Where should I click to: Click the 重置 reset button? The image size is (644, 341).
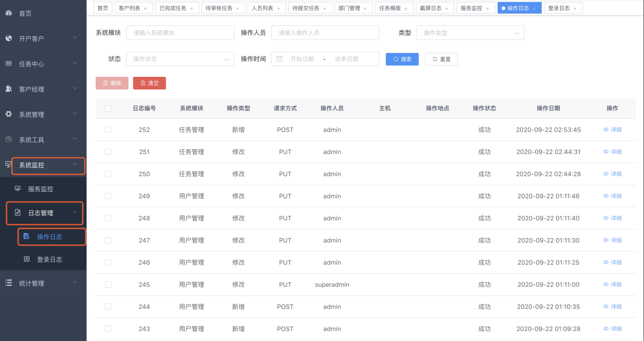point(441,59)
